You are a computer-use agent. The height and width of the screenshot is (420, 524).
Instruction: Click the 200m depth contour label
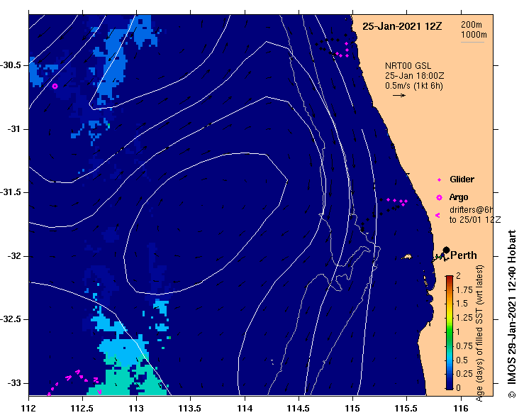coord(472,25)
